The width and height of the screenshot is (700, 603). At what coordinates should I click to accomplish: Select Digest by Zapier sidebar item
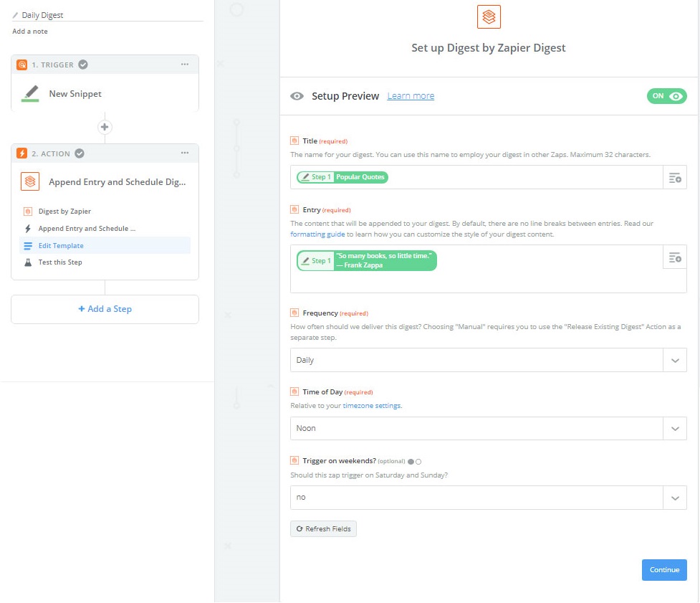105,212
